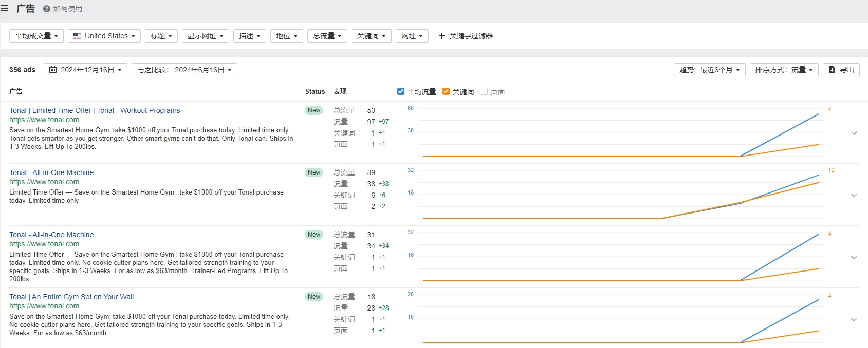Open the 标题 filter dropdown
Screen dimensions: 868x348
[x=161, y=36]
